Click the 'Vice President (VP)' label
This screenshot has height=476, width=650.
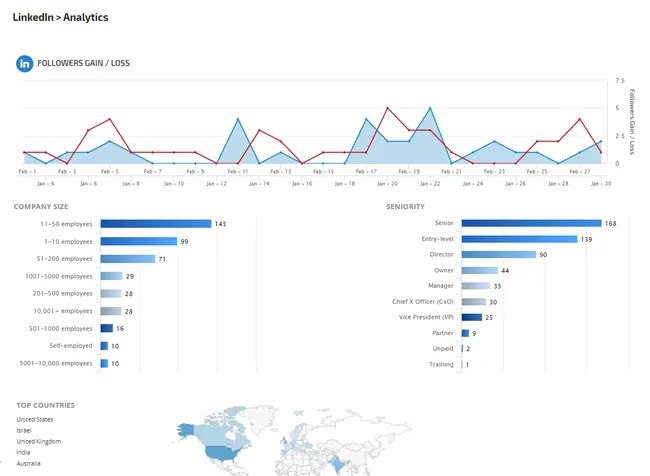426,317
